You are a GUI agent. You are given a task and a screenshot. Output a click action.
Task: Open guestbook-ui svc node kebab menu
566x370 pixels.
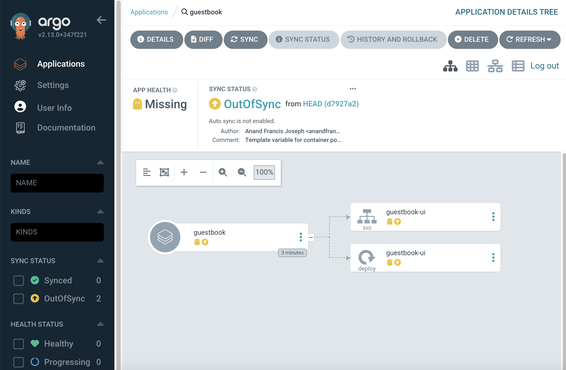pyautogui.click(x=493, y=217)
